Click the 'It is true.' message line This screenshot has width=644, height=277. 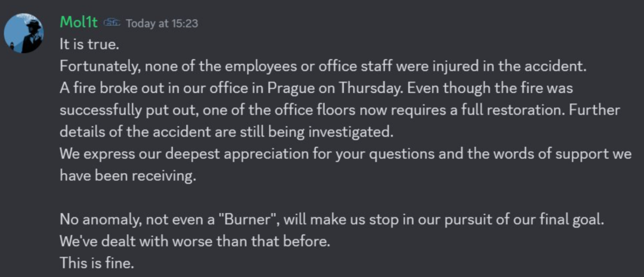(x=89, y=44)
